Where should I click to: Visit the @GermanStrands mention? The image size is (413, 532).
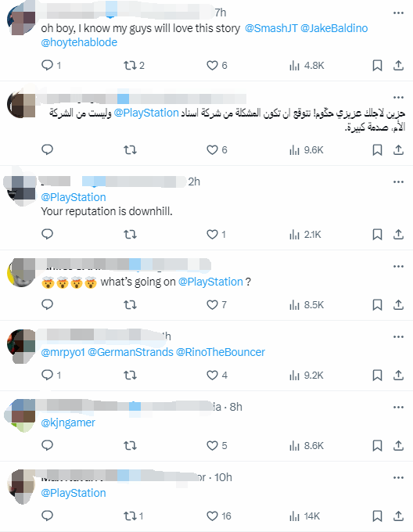(x=131, y=352)
